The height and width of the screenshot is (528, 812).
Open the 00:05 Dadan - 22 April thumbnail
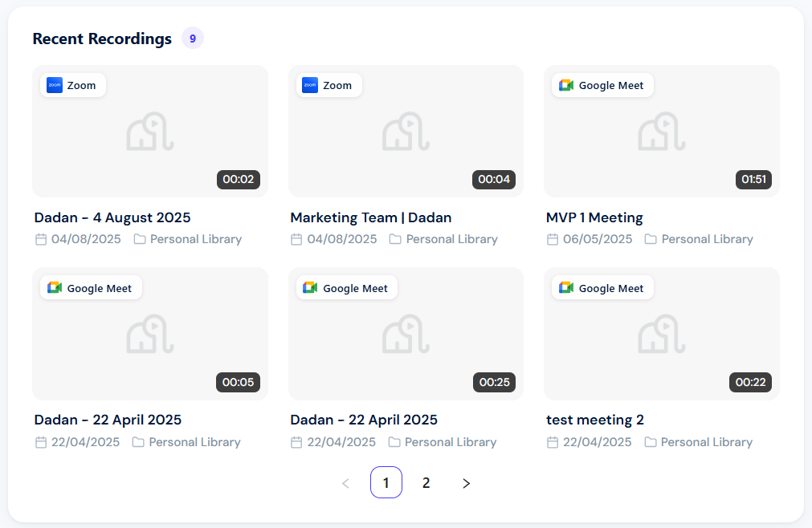pyautogui.click(x=150, y=334)
